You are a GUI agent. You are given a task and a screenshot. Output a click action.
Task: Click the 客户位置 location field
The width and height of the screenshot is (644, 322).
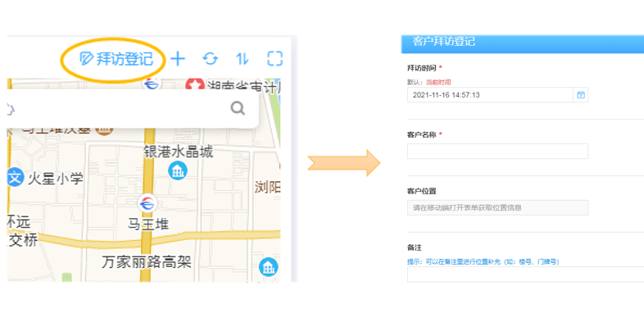coord(498,207)
